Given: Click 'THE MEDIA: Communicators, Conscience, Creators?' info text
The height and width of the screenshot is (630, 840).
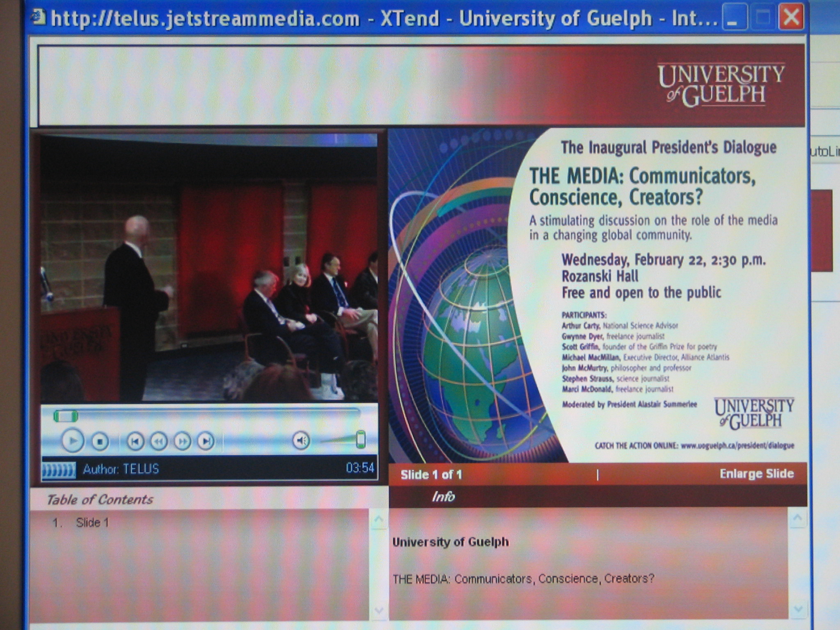Looking at the screenshot, I should coord(523,579).
